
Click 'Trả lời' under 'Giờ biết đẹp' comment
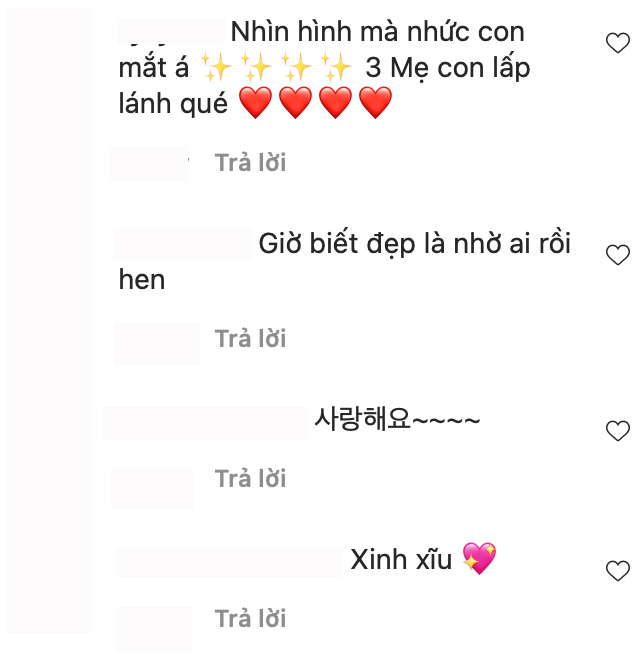(250, 339)
